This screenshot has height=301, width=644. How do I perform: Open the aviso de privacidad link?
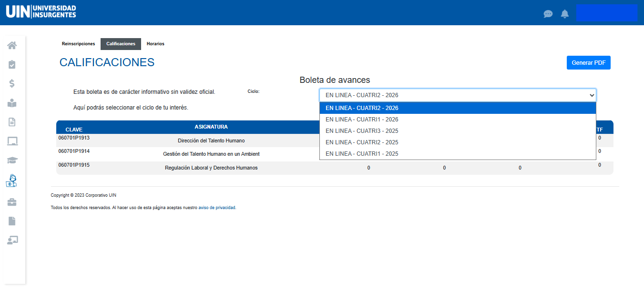coord(216,208)
